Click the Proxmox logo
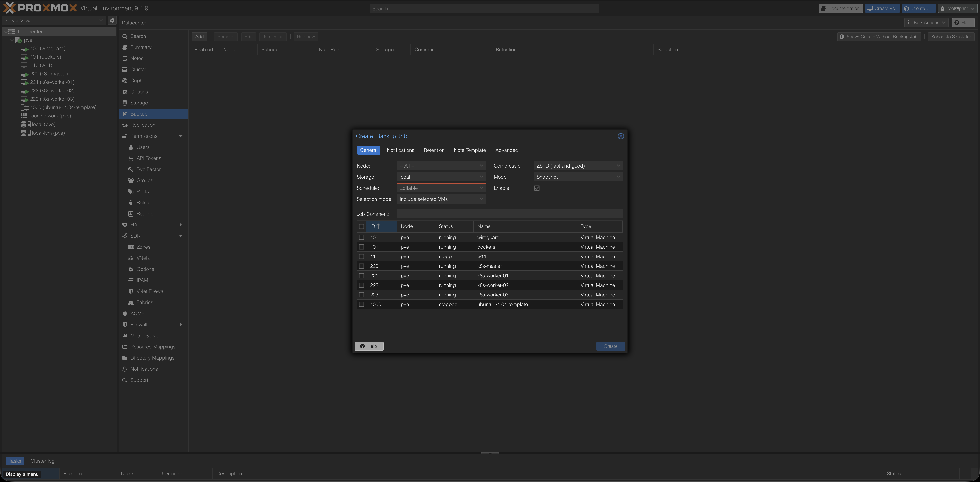The image size is (980, 482). pyautogui.click(x=40, y=8)
